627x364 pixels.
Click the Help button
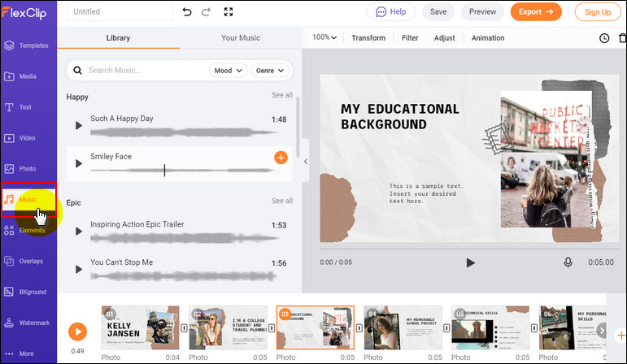(391, 12)
